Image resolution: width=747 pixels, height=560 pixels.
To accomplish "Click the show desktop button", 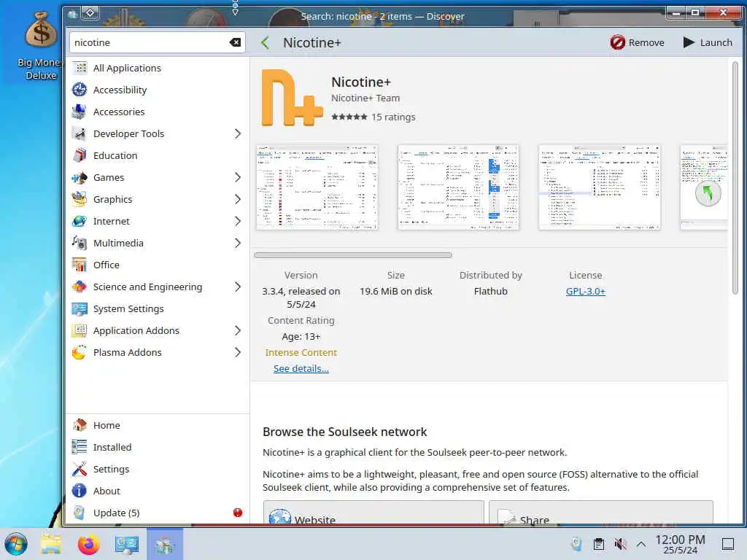I will click(x=728, y=544).
